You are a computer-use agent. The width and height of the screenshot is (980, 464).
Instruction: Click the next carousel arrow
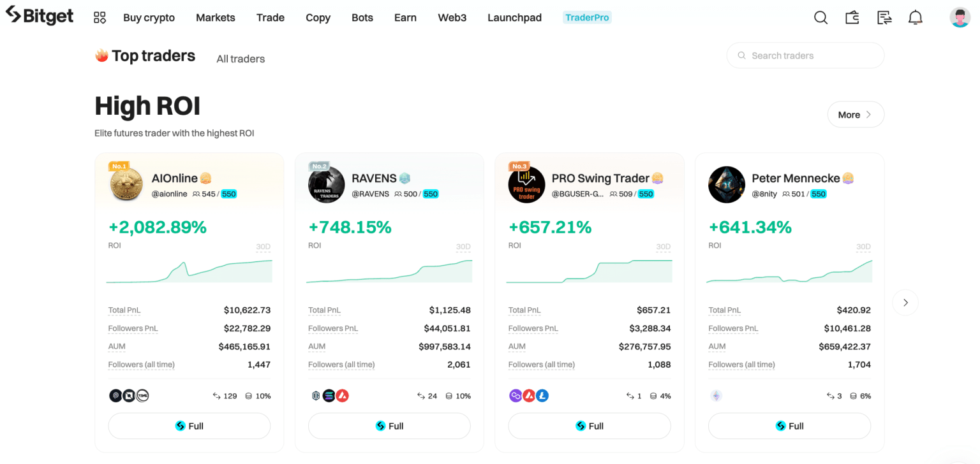click(x=905, y=303)
